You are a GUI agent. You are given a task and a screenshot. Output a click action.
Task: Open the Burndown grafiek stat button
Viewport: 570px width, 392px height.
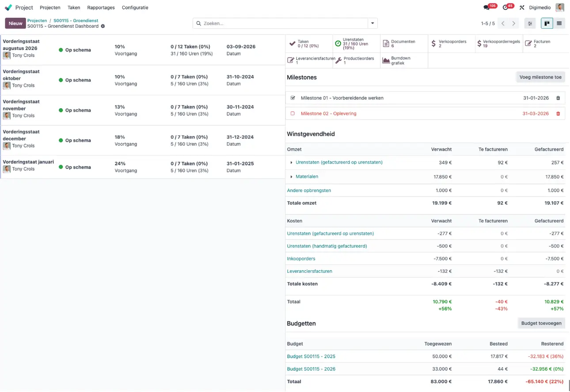[404, 60]
